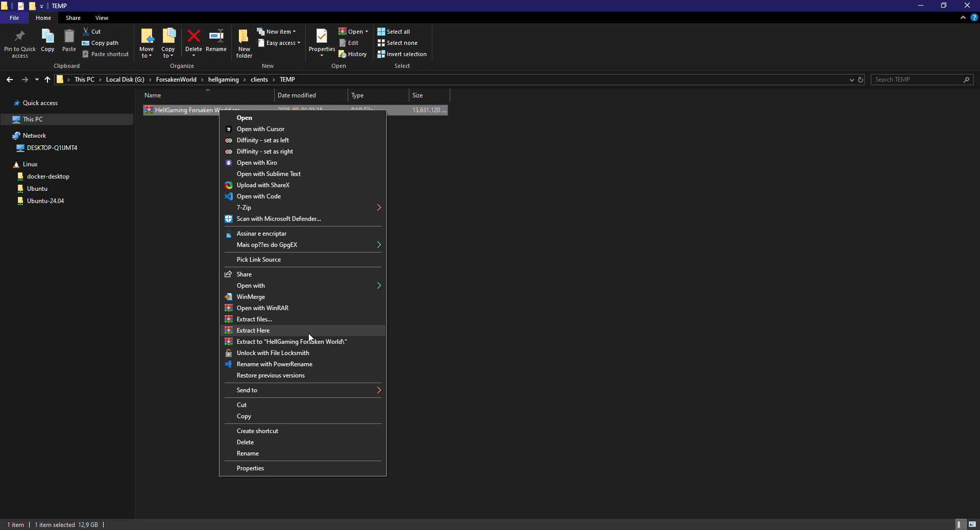Viewport: 980px width, 530px height.
Task: Switch to the View ribbon tab
Action: 102,18
